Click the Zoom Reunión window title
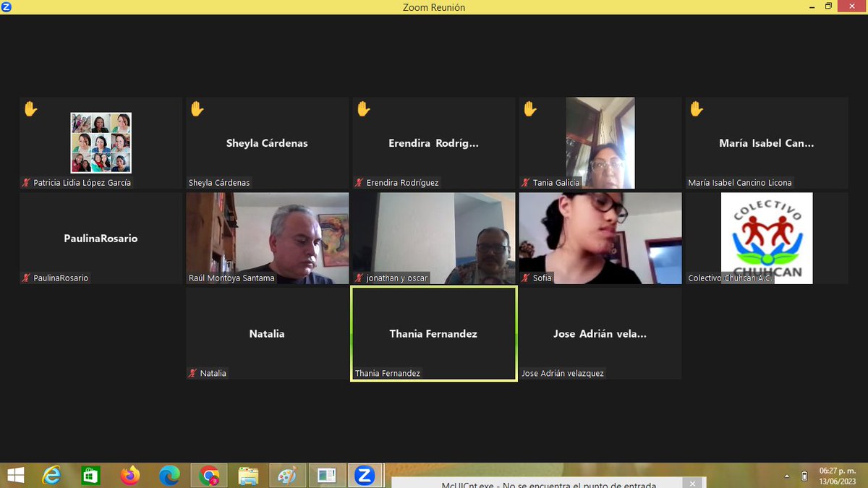The image size is (868, 488). coord(434,7)
